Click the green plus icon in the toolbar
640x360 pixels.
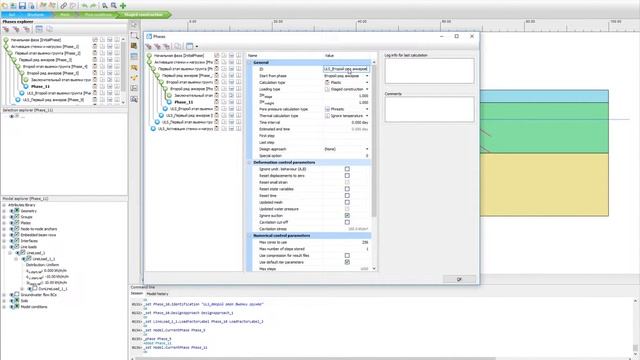tap(123, 5)
